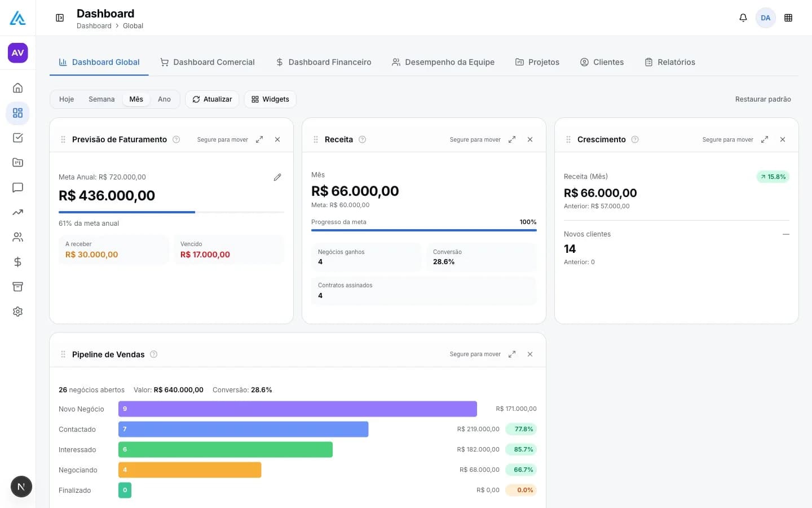Click the Atualizar button
Image resolution: width=812 pixels, height=508 pixels.
point(212,99)
